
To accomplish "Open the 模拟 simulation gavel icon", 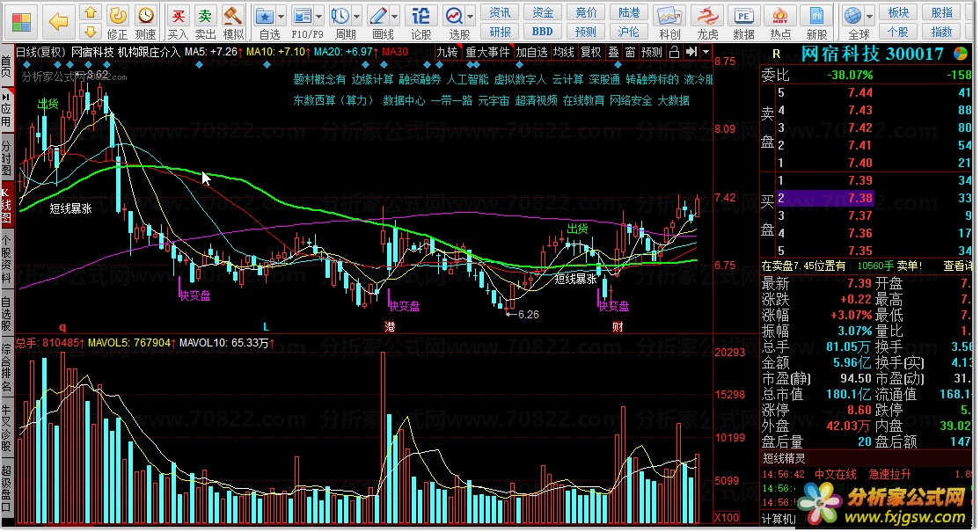I will tap(232, 16).
